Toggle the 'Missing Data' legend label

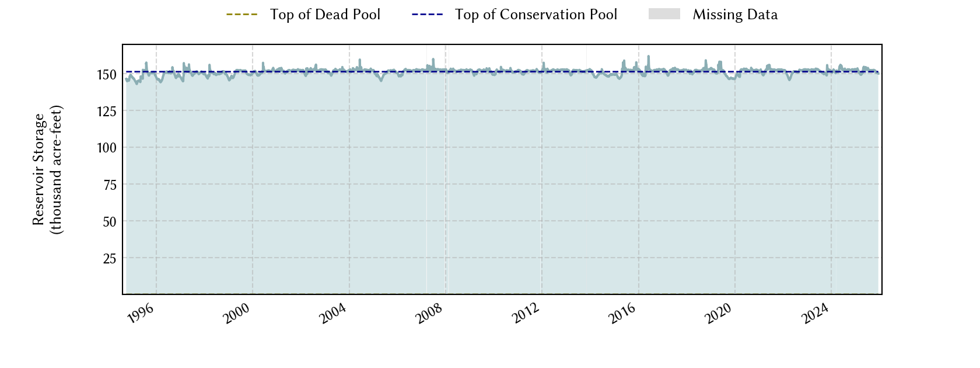click(735, 15)
